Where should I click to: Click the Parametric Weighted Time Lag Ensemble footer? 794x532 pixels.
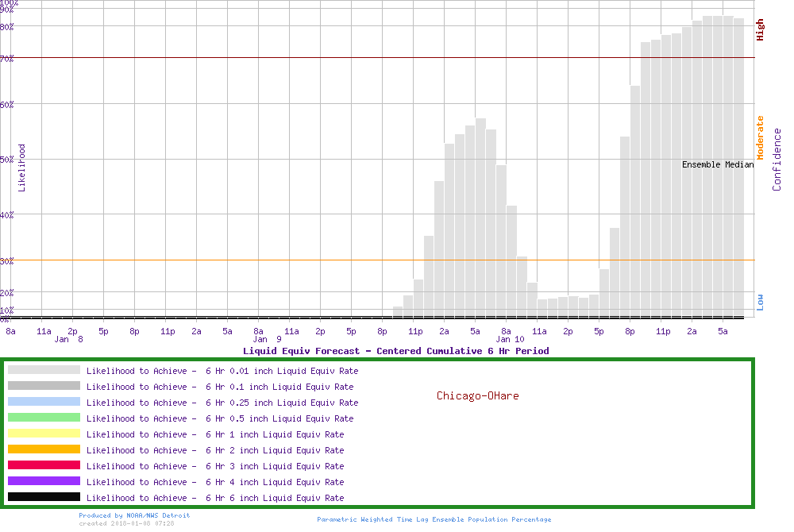(434, 519)
